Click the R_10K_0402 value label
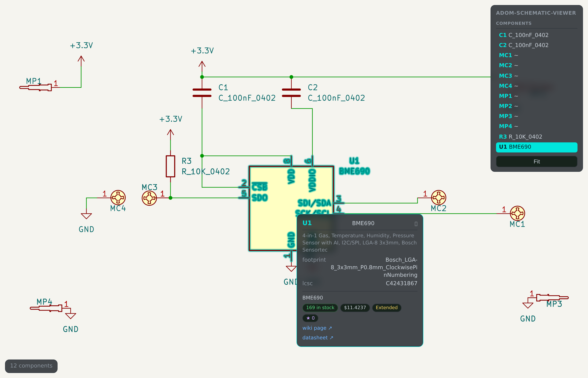 pos(206,172)
